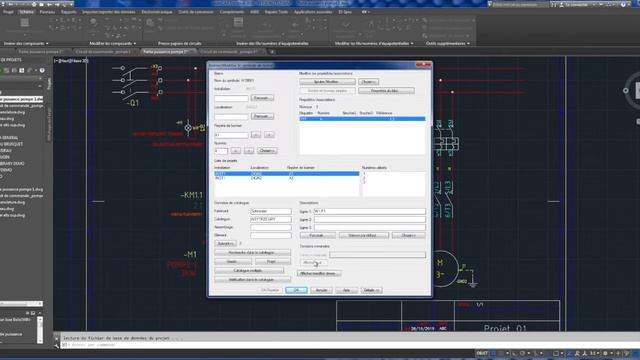Viewport: 640px width, 360px height.
Task: Click Recherche dans le catalogue button
Action: pos(253,253)
